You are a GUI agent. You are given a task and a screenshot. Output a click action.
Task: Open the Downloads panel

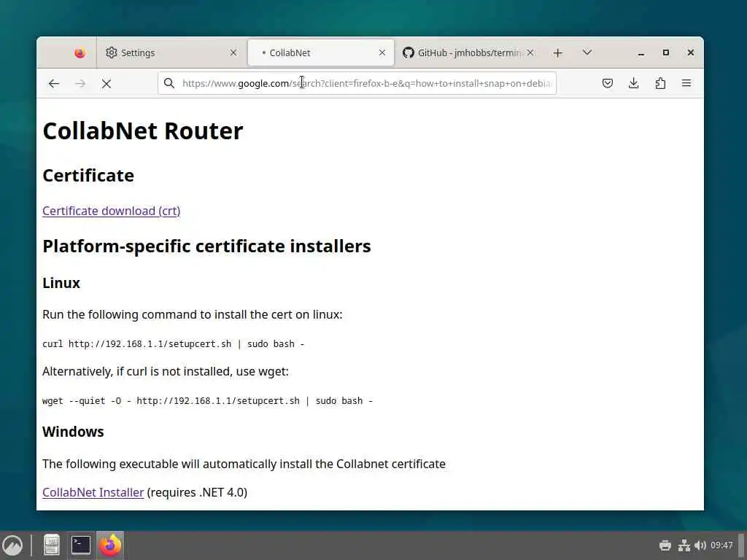coord(634,83)
